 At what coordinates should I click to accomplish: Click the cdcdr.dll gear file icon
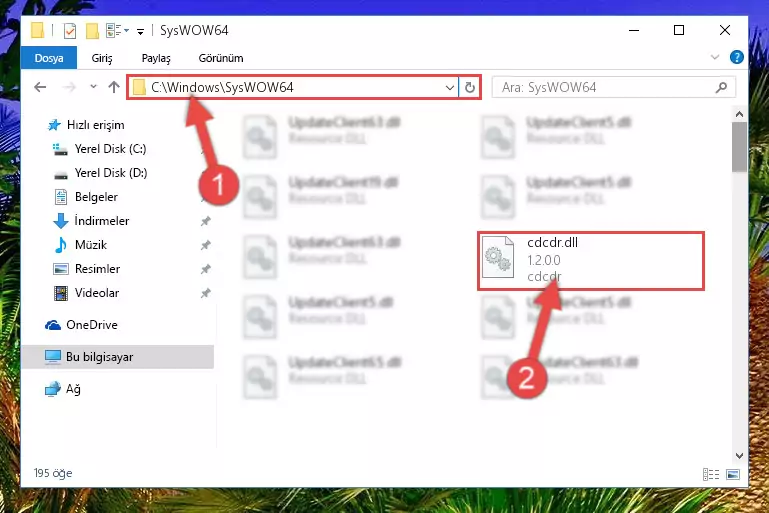[498, 257]
